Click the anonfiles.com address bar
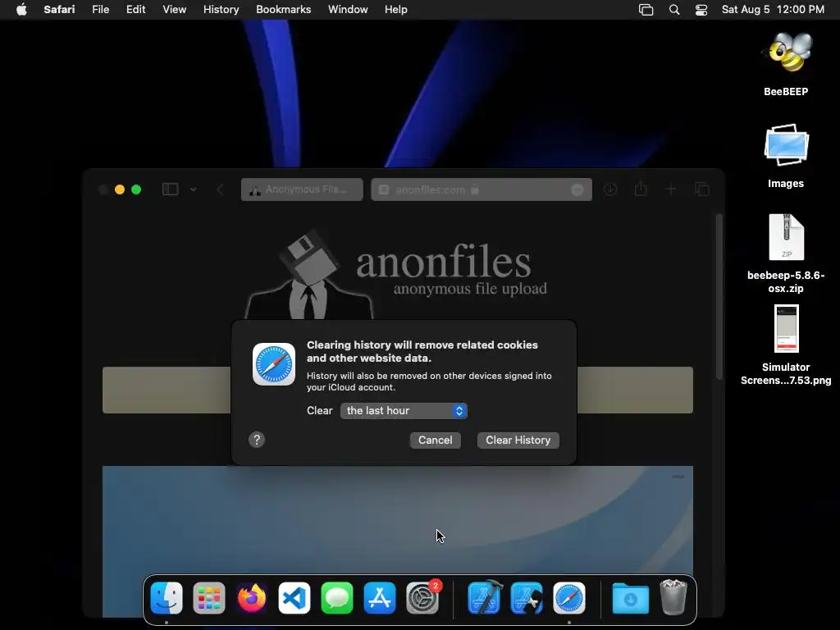840x630 pixels. pyautogui.click(x=481, y=189)
